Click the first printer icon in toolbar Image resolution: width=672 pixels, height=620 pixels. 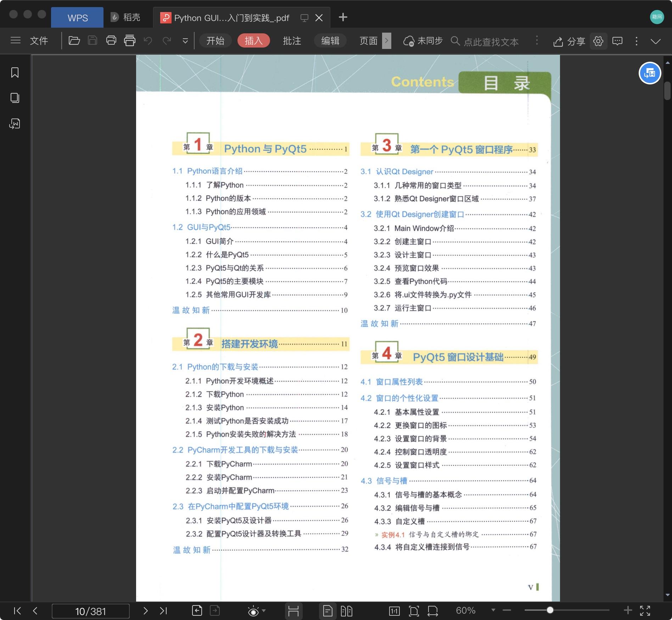111,40
